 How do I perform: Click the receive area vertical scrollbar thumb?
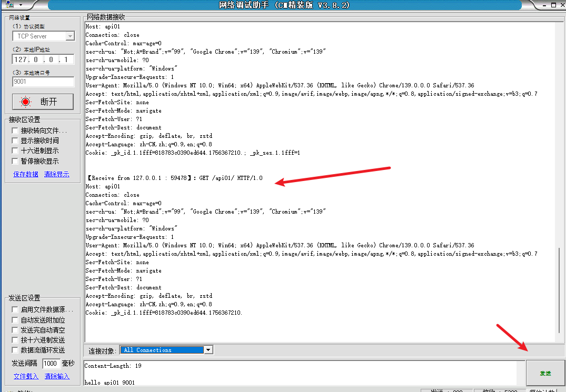click(559, 289)
